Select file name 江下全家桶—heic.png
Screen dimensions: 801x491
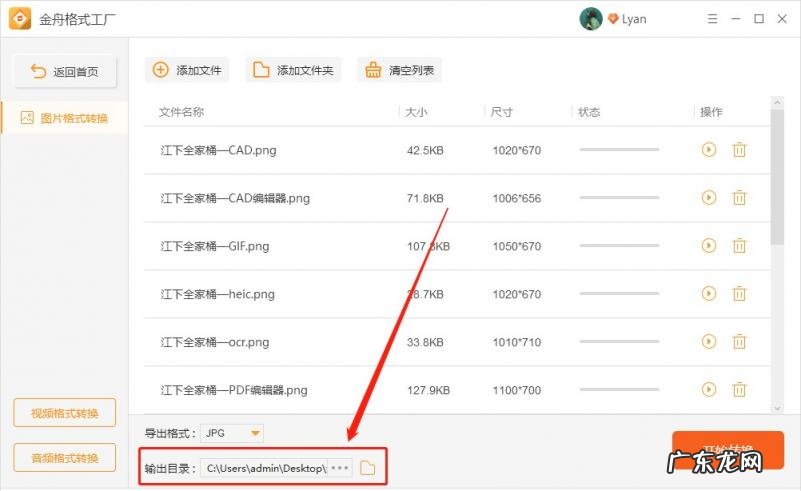(x=217, y=294)
